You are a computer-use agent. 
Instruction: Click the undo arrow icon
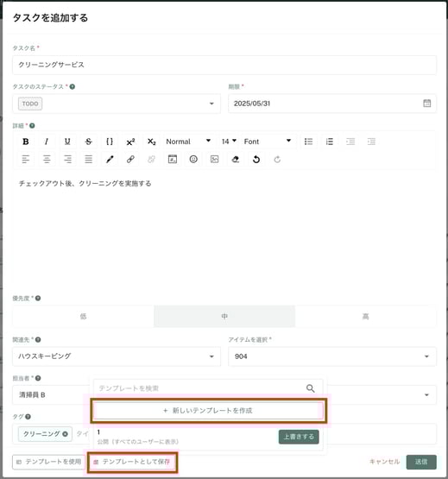[256, 159]
